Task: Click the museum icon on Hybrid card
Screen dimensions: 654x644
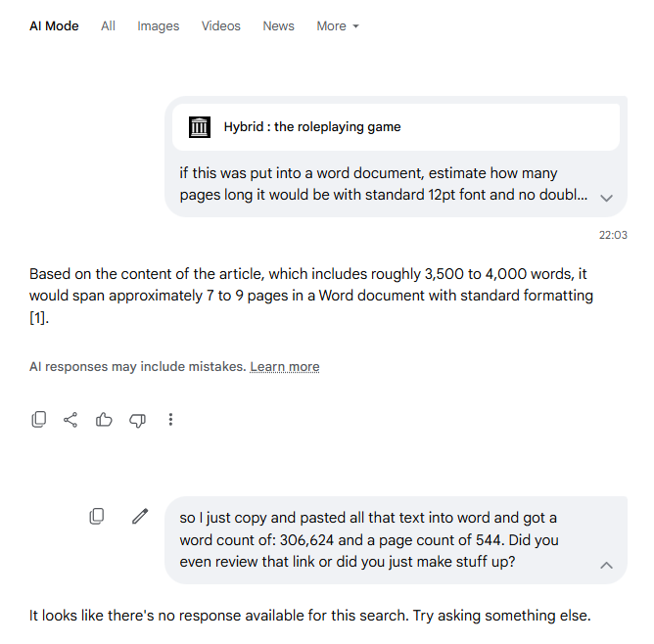Action: pos(200,127)
